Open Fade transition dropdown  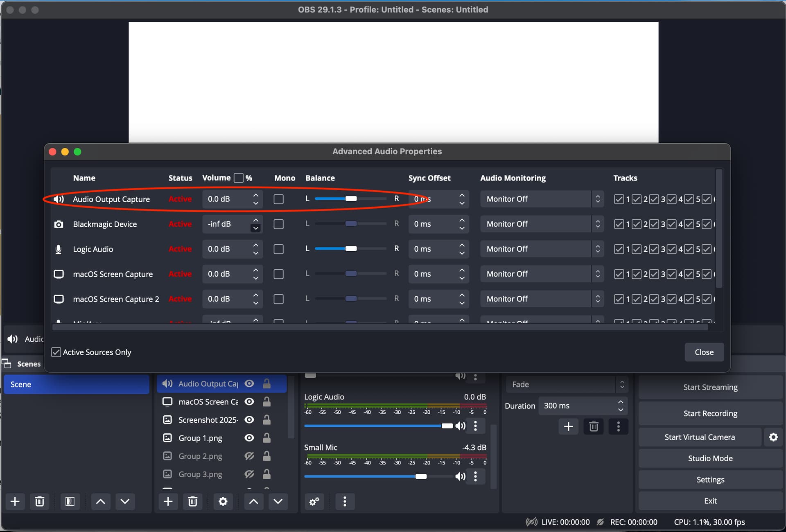click(566, 384)
